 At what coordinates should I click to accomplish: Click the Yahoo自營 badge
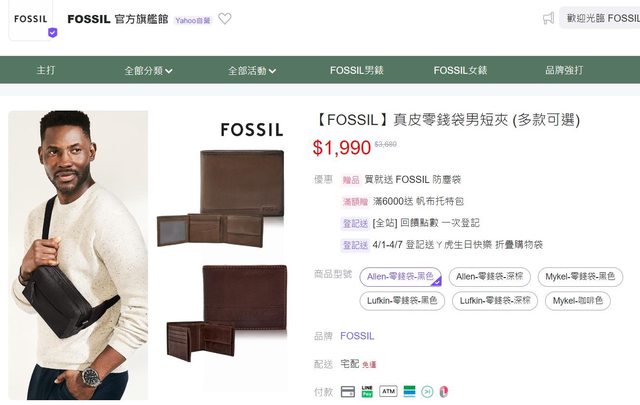[x=193, y=20]
